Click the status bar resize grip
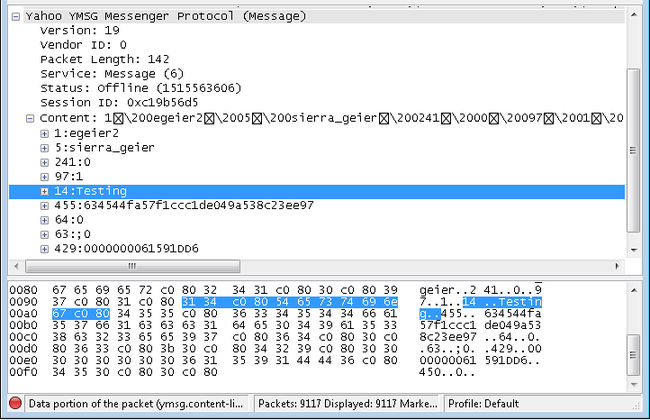 [x=637, y=406]
